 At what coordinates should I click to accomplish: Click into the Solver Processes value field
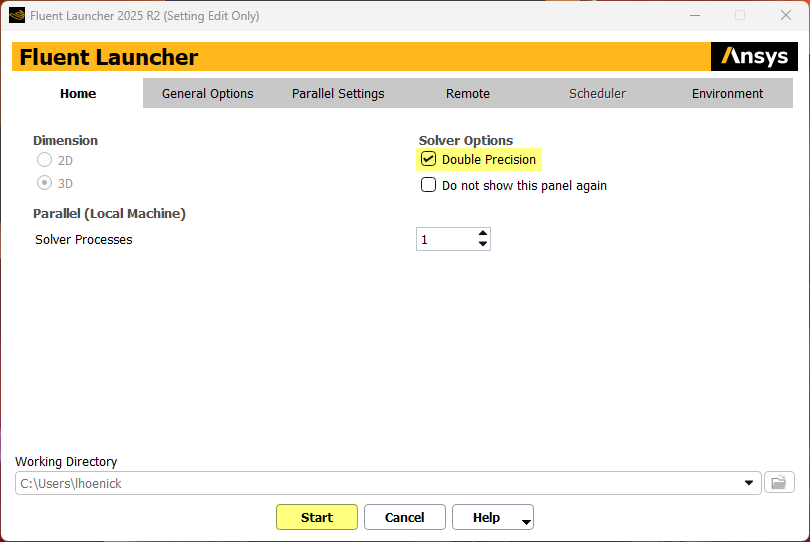(x=446, y=239)
